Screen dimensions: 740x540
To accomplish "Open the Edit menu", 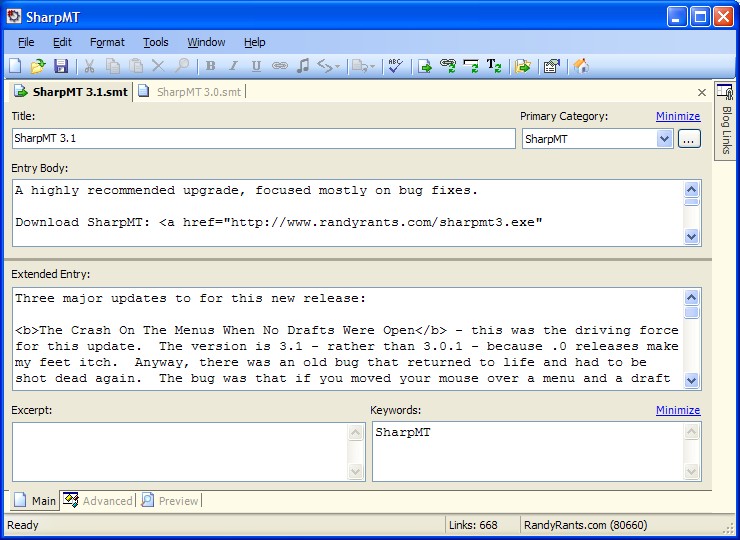I will click(62, 42).
